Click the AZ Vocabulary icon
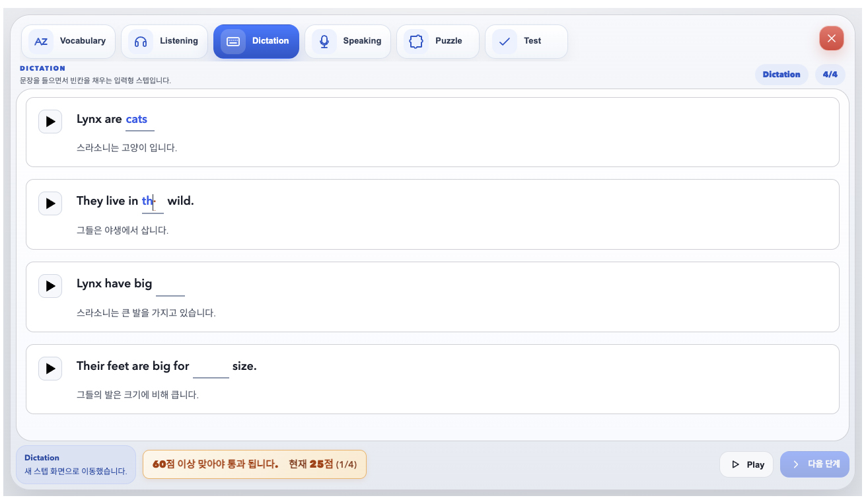The image size is (866, 504). 41,42
